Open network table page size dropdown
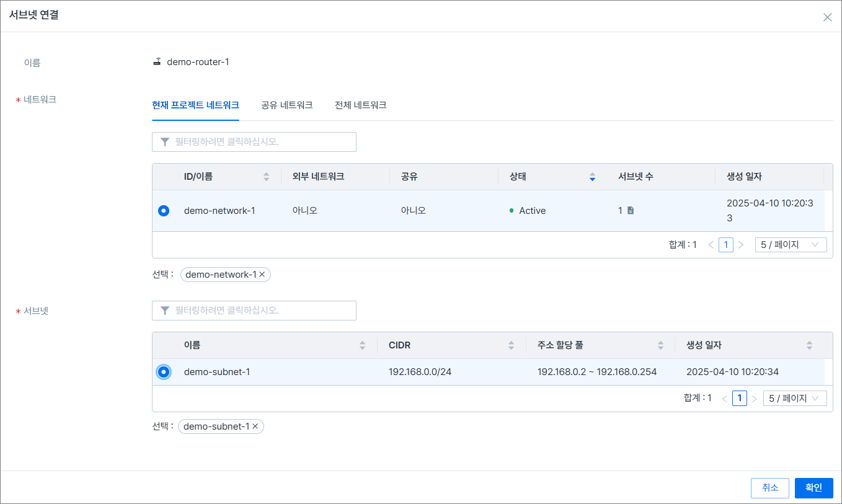842x504 pixels. (791, 245)
